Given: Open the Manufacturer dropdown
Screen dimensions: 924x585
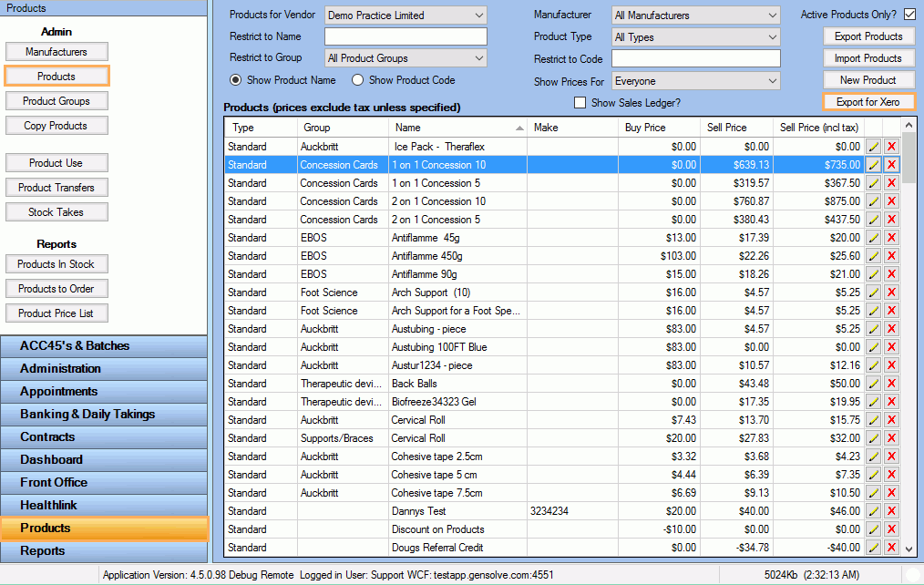Looking at the screenshot, I should (x=696, y=15).
